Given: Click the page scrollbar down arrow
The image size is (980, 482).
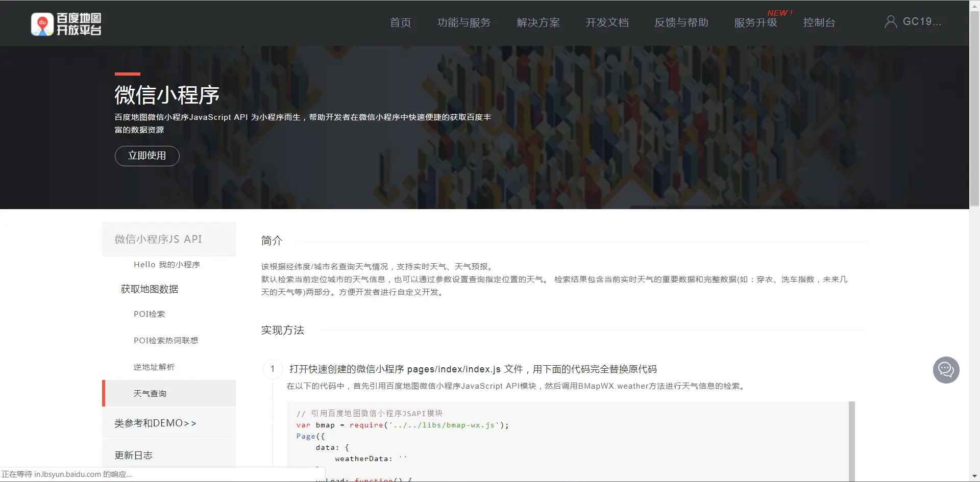Looking at the screenshot, I should click(x=974, y=477).
